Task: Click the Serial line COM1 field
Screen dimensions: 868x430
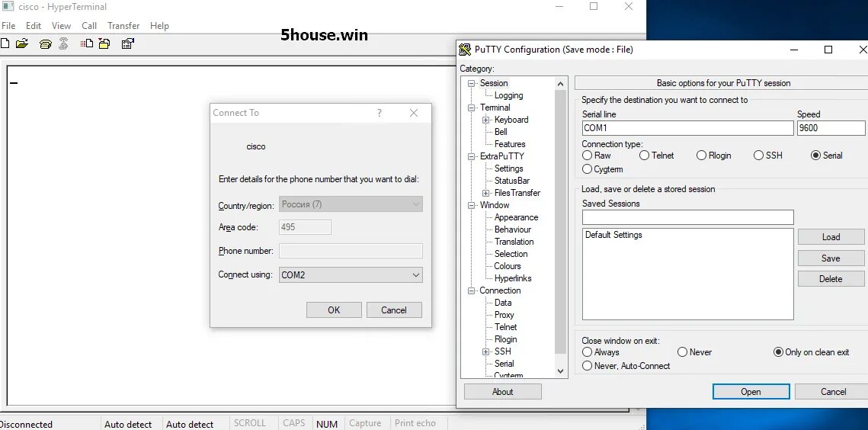Action: click(688, 128)
